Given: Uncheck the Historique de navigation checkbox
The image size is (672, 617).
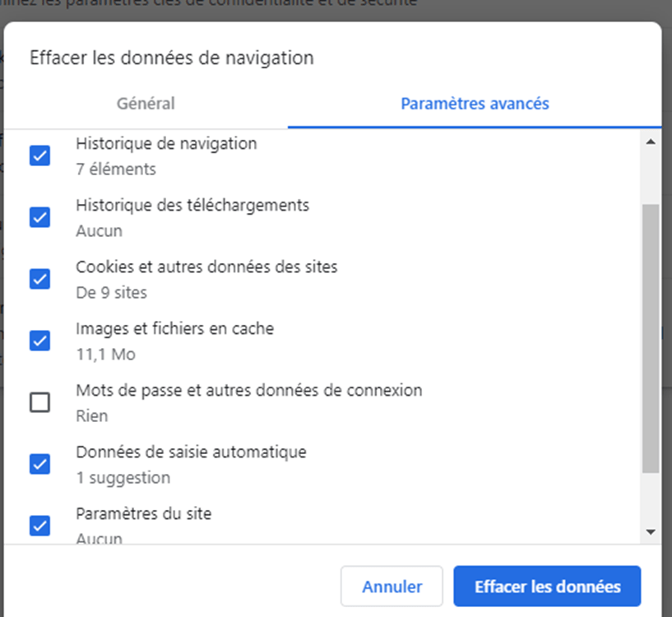Looking at the screenshot, I should 39,155.
